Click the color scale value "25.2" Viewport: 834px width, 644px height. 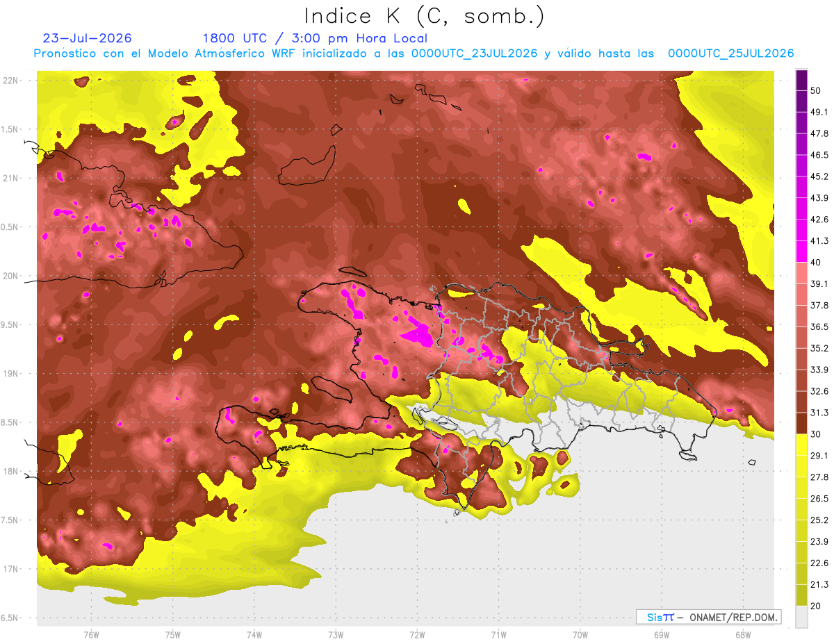pyautogui.click(x=819, y=520)
